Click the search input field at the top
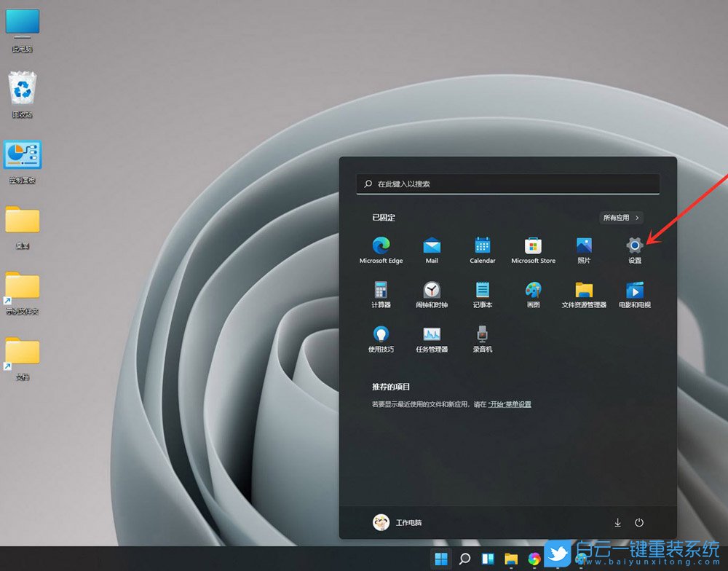The height and width of the screenshot is (571, 728). coord(507,184)
